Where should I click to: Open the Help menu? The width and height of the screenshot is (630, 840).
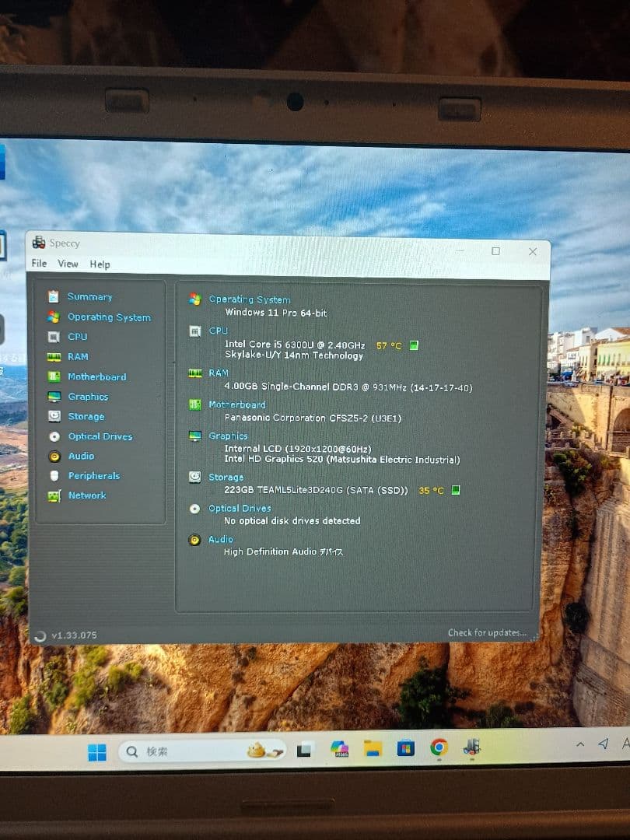(100, 264)
